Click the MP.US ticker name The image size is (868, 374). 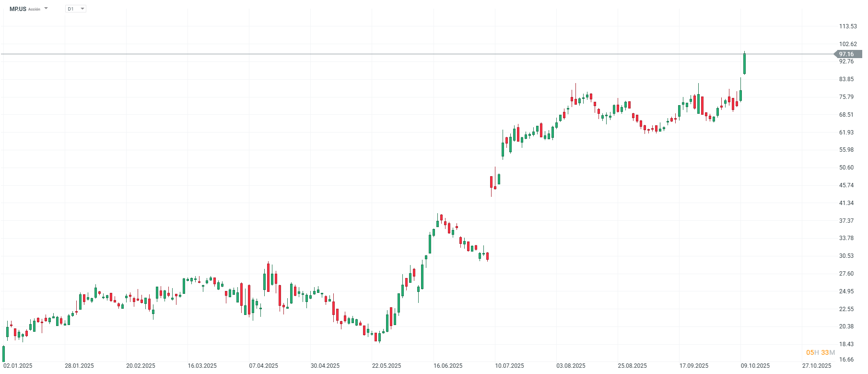pyautogui.click(x=18, y=9)
